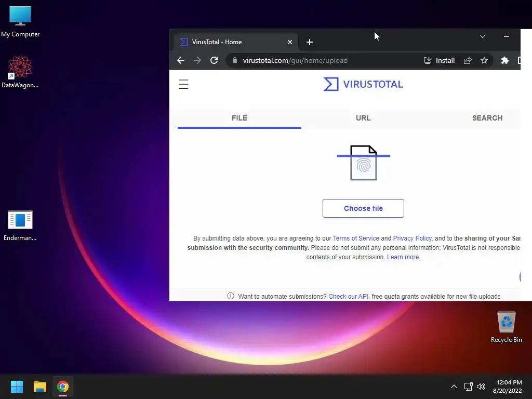Switch to the SEARCH tab

487,118
